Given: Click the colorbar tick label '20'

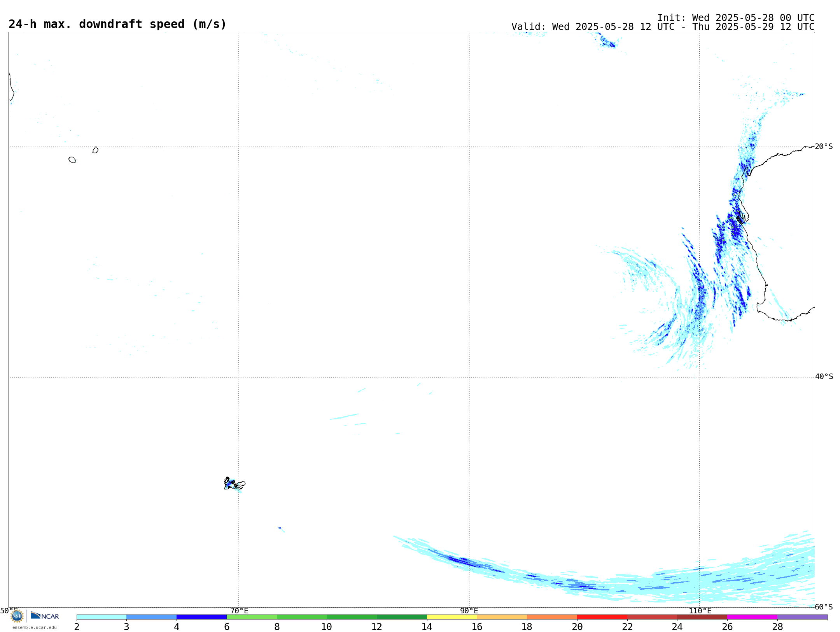Looking at the screenshot, I should tap(577, 627).
